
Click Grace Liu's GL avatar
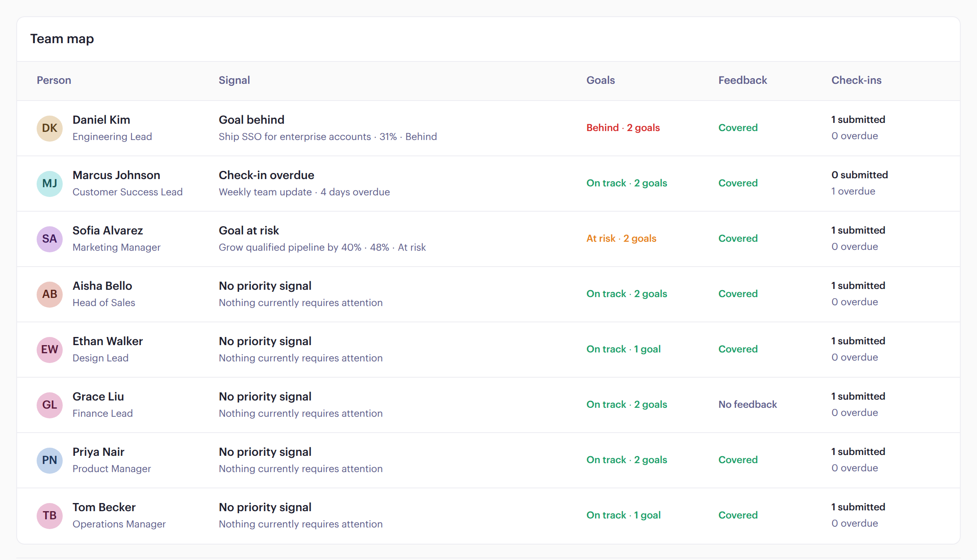point(50,405)
